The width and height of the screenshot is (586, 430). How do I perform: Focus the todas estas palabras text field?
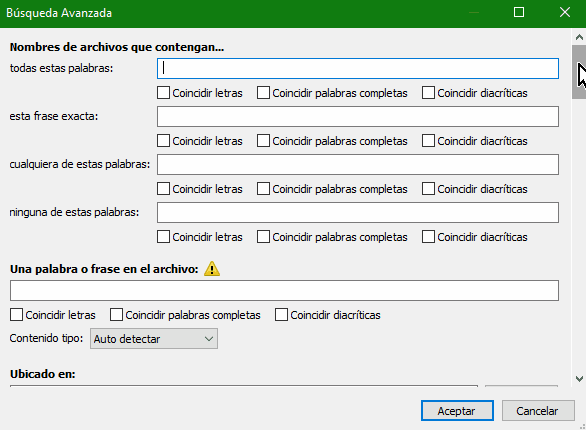click(x=358, y=68)
